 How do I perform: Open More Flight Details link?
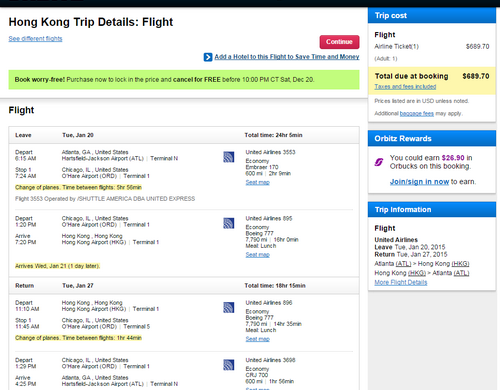click(x=401, y=282)
